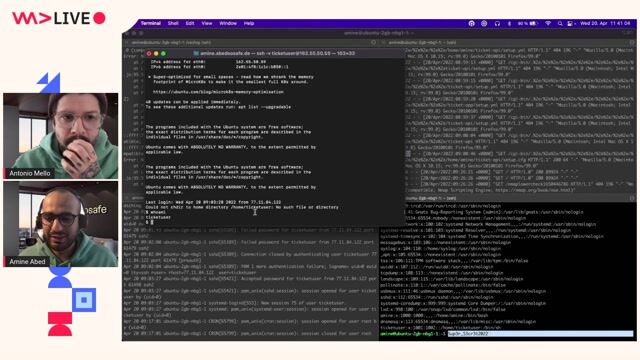Click the ubuntu microk8s memory-optimisation URL
This screenshot has height=360, width=640.
(218, 92)
